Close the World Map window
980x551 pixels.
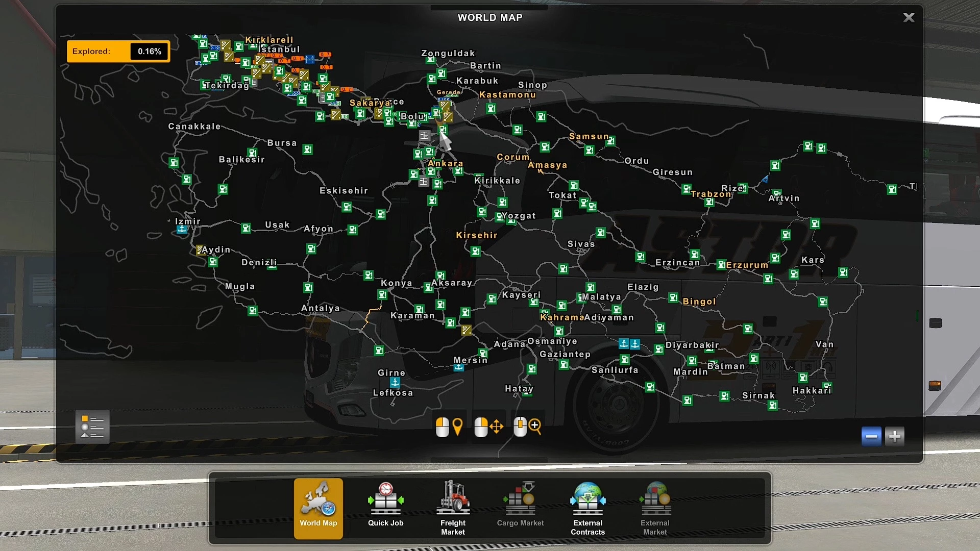[908, 17]
